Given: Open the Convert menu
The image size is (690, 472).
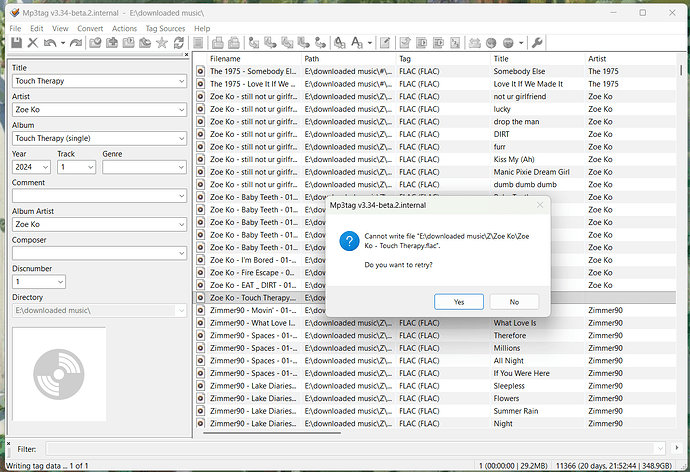Looking at the screenshot, I should point(90,29).
